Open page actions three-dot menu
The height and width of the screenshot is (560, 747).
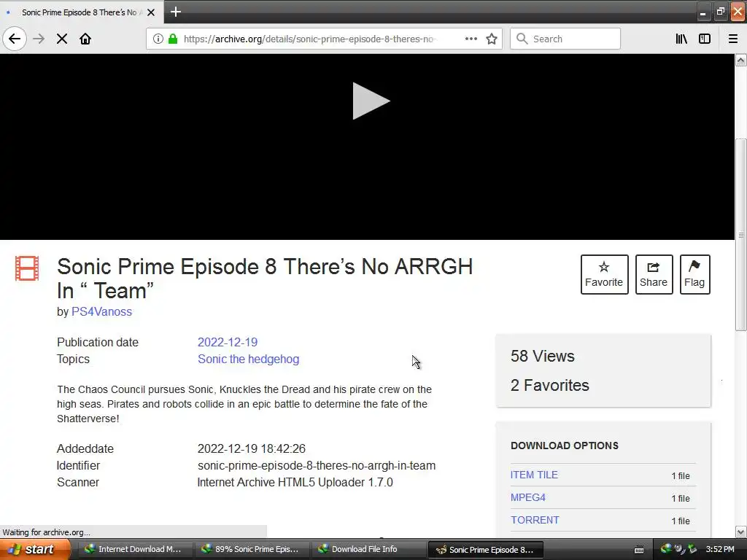tap(471, 39)
